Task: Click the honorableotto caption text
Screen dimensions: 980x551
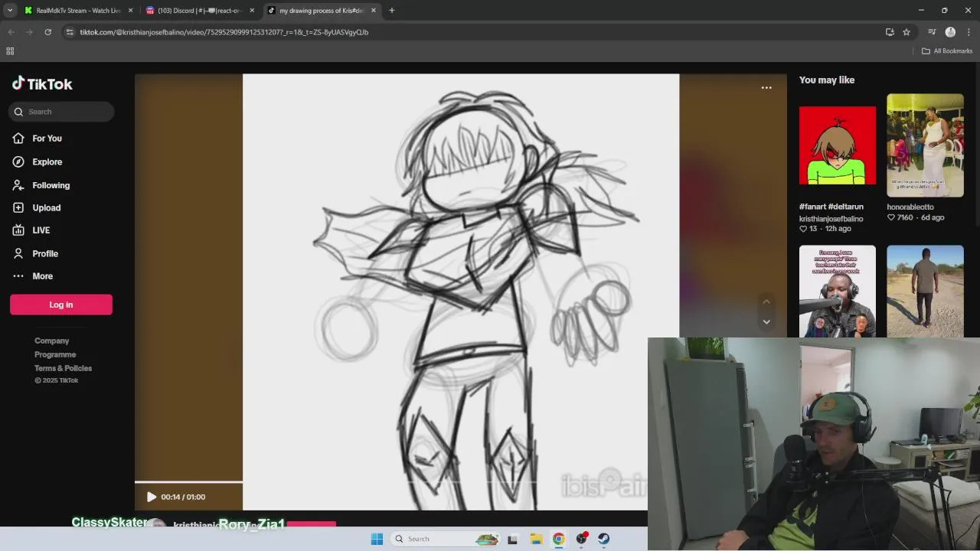Action: pos(910,207)
